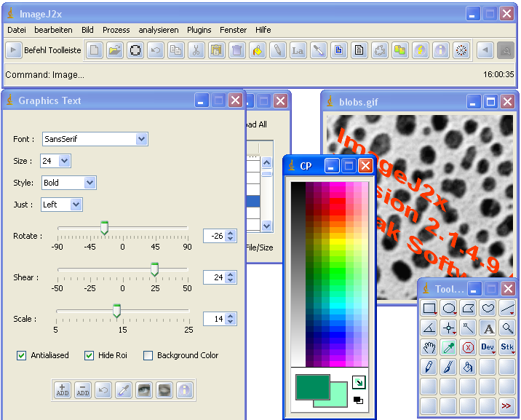Click the Graphics Text info icon
The image size is (521, 420).
pos(184,389)
